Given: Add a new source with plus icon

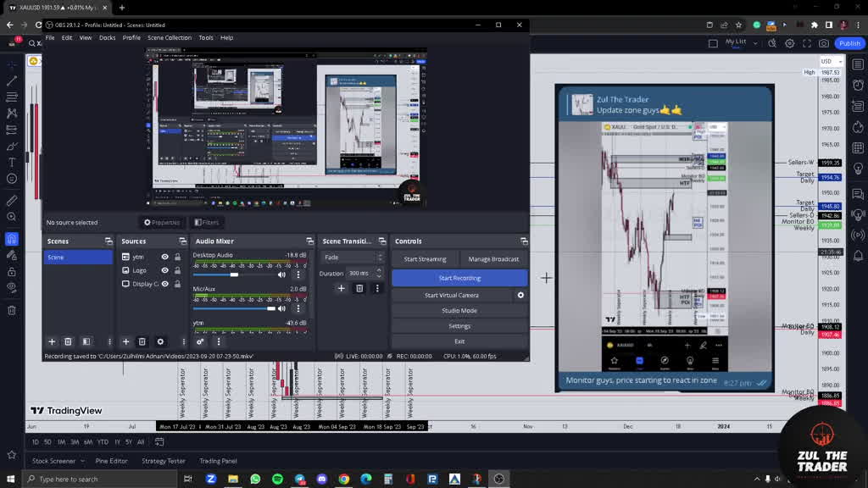Looking at the screenshot, I should tap(126, 341).
